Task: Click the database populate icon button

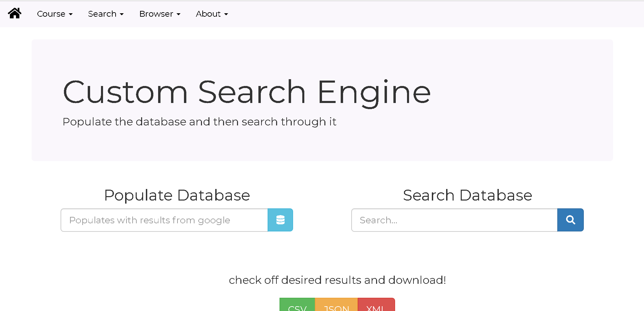Action: point(280,220)
